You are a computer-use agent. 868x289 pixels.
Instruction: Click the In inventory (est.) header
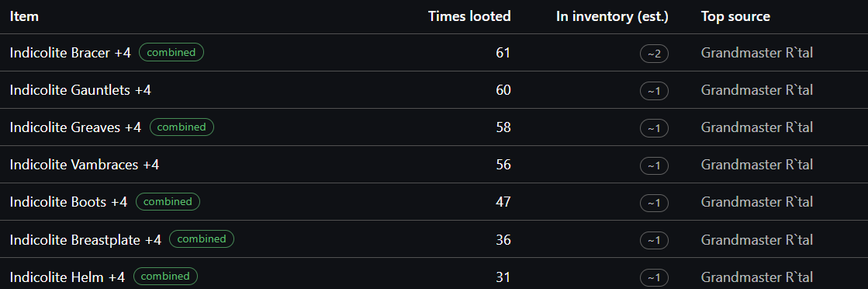click(612, 16)
